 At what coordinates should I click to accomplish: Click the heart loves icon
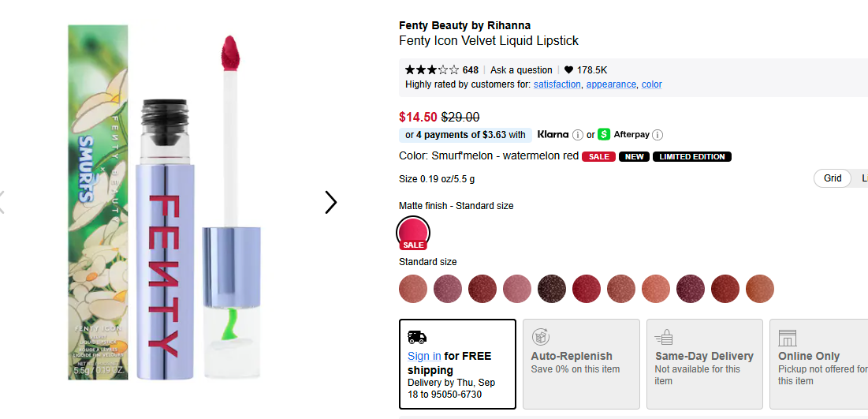point(568,70)
